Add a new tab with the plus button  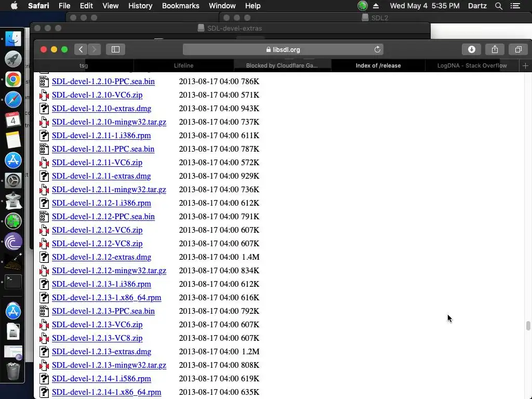[x=525, y=65]
